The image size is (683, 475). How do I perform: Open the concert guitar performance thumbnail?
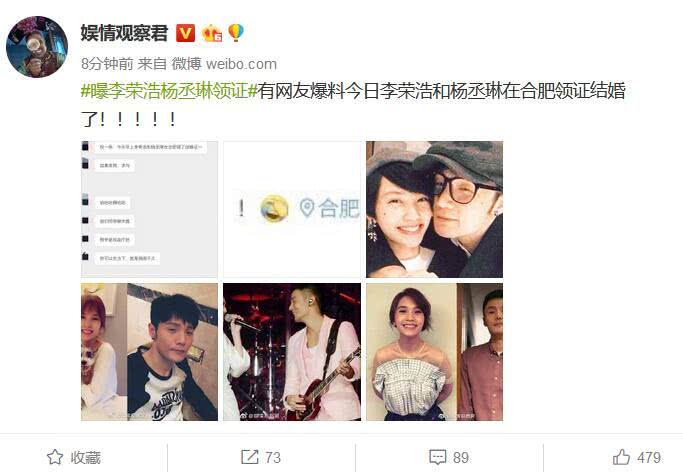point(292,352)
